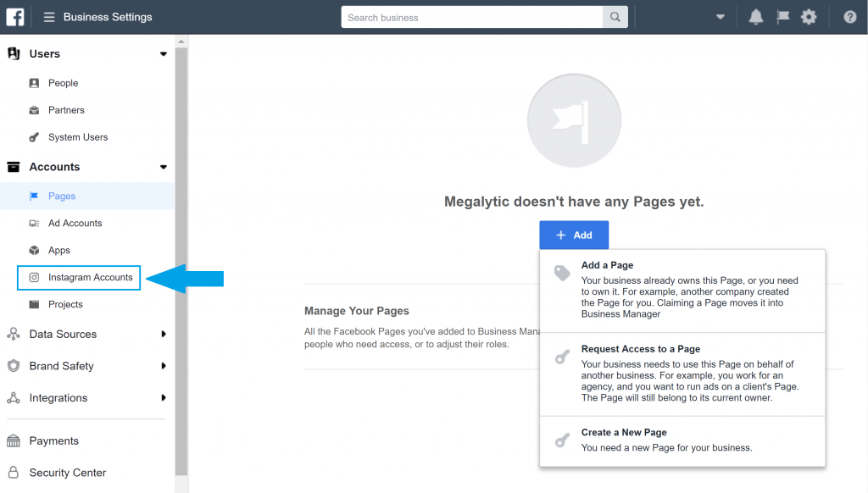This screenshot has height=493, width=868.
Task: Click the Integrations icon
Action: [14, 398]
